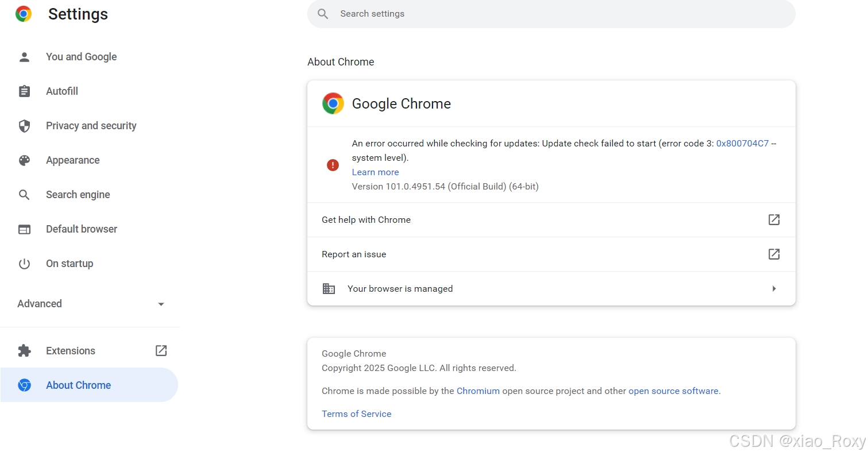Click the Privacy and security shield icon
Image resolution: width=868 pixels, height=456 pixels.
pos(24,126)
